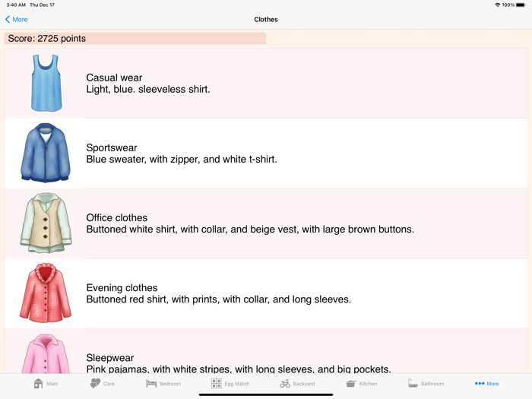Open the More tab dots icon

click(x=480, y=383)
